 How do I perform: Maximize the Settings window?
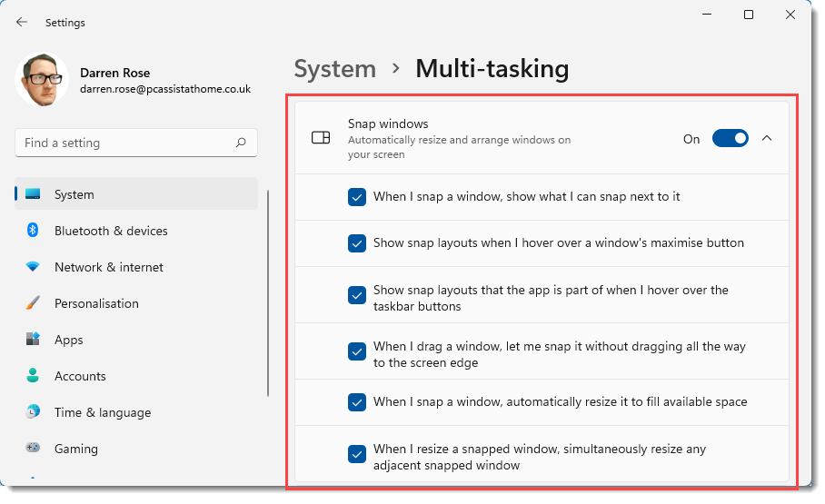point(748,15)
